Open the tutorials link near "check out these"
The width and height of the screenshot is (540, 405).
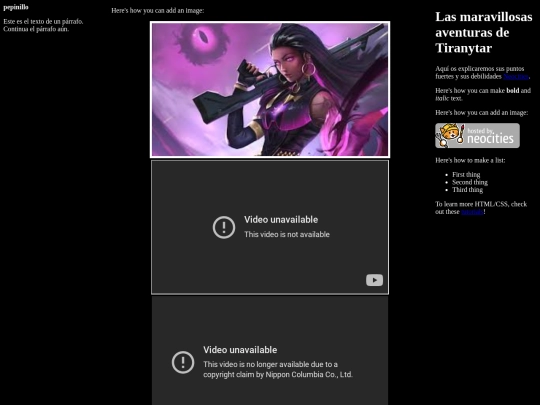pos(472,212)
